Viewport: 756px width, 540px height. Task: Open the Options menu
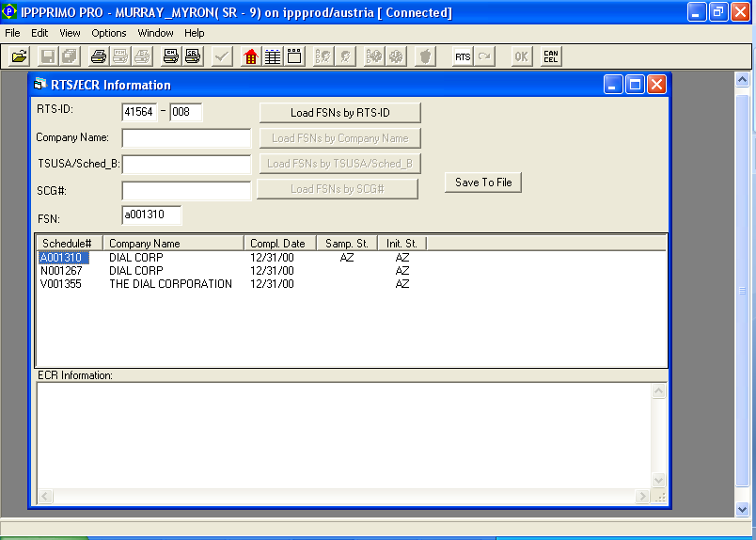[109, 33]
